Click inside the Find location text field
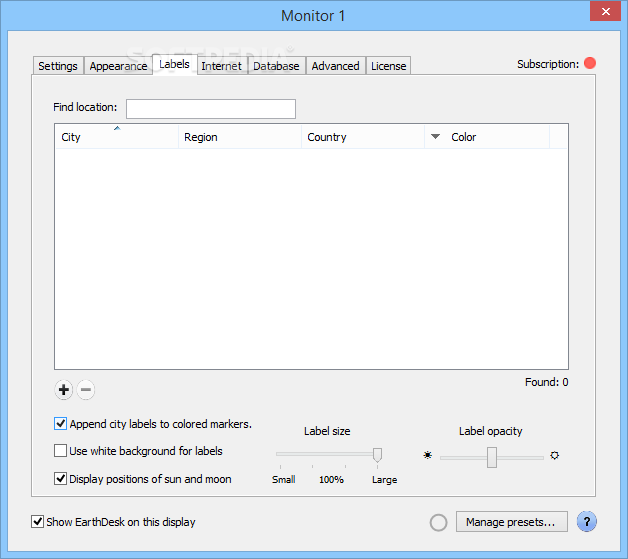This screenshot has height=559, width=628. (x=211, y=109)
